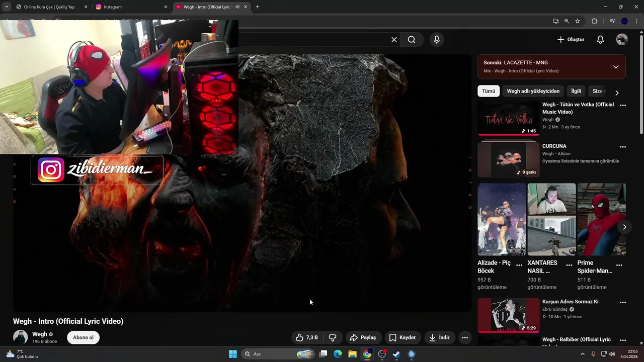Screen dimensions: 644x362
Task: Open the Chrome extensions puzzle icon
Action: (595, 21)
